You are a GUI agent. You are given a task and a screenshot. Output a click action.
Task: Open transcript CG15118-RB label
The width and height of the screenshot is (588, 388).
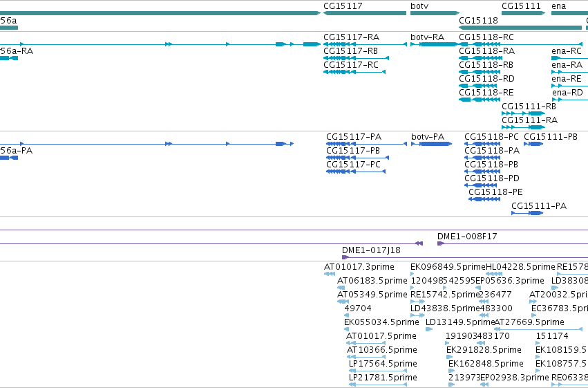486,65
